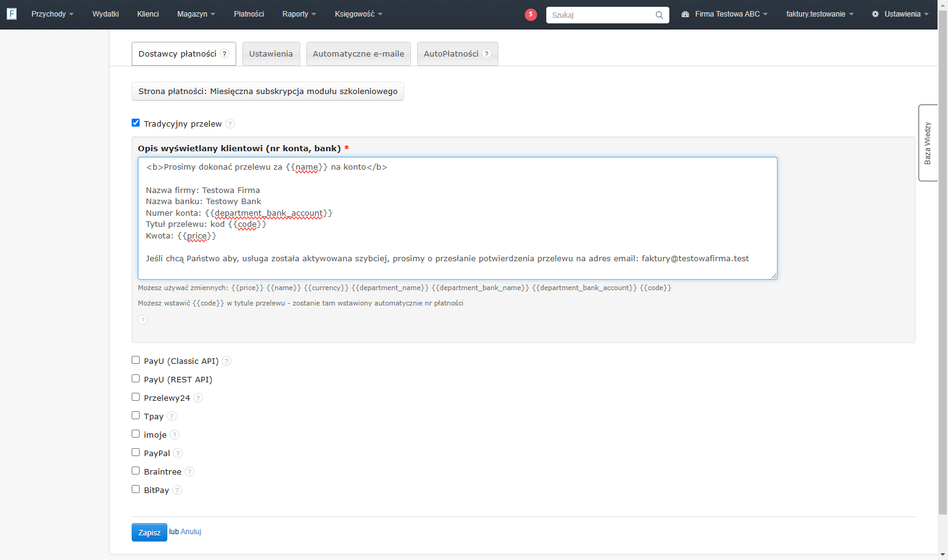Click help icon beside Braintree

point(189,471)
